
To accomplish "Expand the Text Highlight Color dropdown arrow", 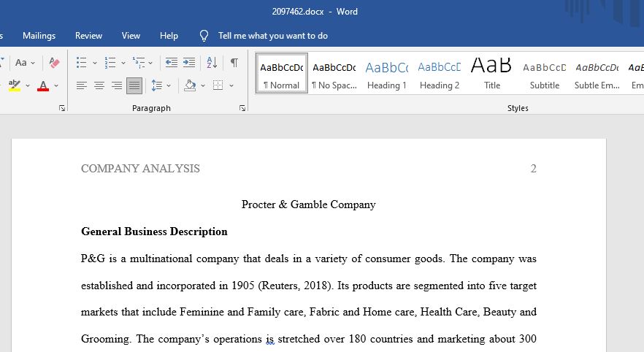I will coord(28,86).
